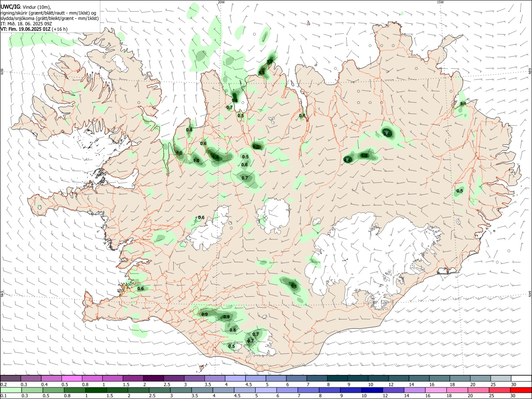Click the dark purple 2–2.5 snow legend swatch
This screenshot has height=399, width=532.
coord(154,379)
